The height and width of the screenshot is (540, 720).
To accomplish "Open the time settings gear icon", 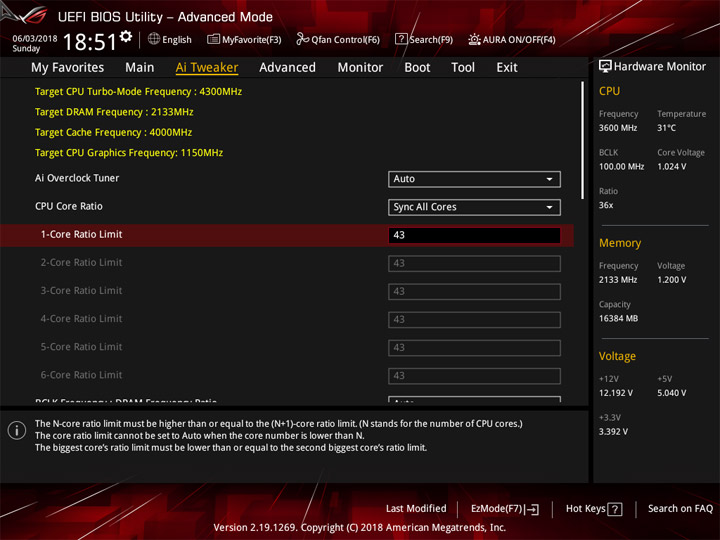I will (126, 36).
